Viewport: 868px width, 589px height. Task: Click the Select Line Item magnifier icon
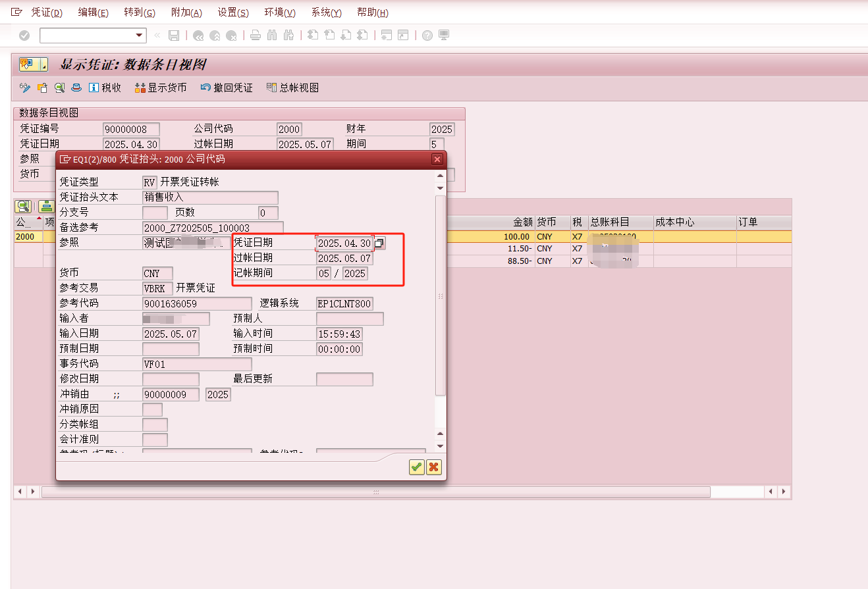[59, 88]
